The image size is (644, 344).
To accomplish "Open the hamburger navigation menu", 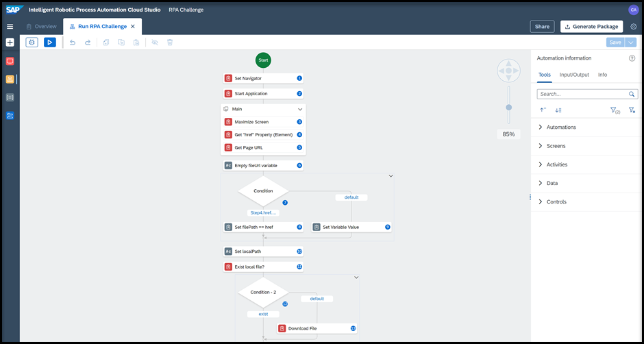I will coord(10,27).
